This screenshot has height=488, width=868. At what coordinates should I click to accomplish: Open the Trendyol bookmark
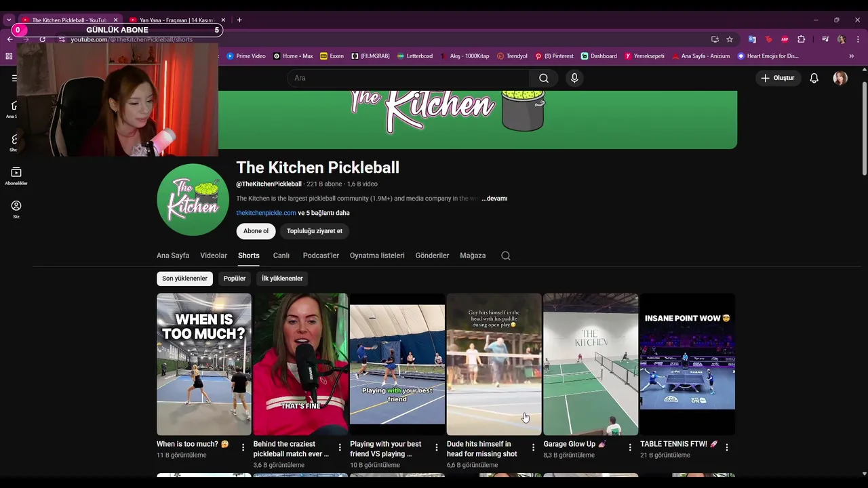(x=512, y=56)
